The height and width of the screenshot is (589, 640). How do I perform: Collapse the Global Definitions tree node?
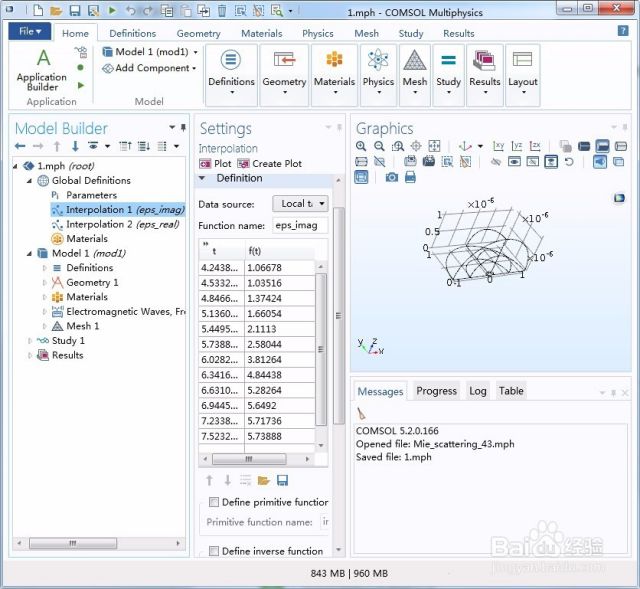pos(29,180)
